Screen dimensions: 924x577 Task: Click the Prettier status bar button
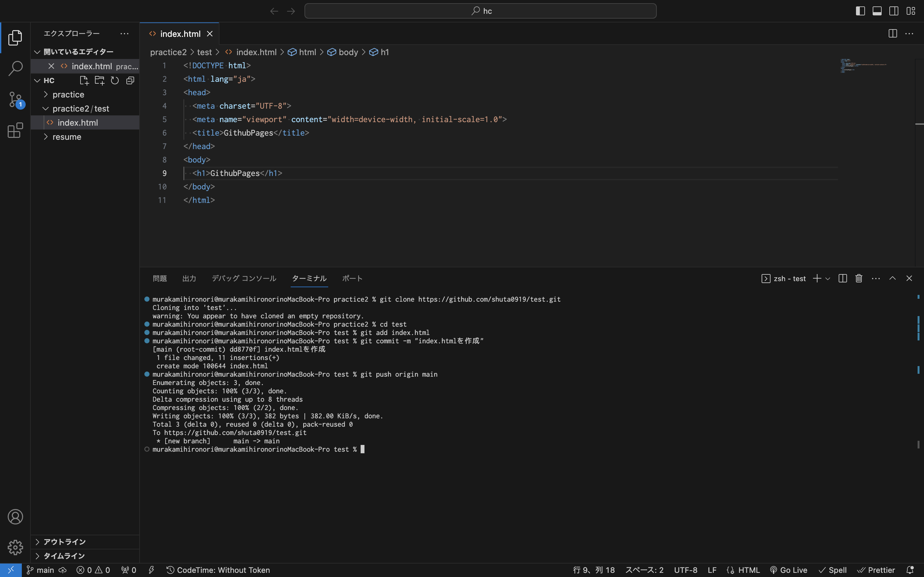coord(876,570)
